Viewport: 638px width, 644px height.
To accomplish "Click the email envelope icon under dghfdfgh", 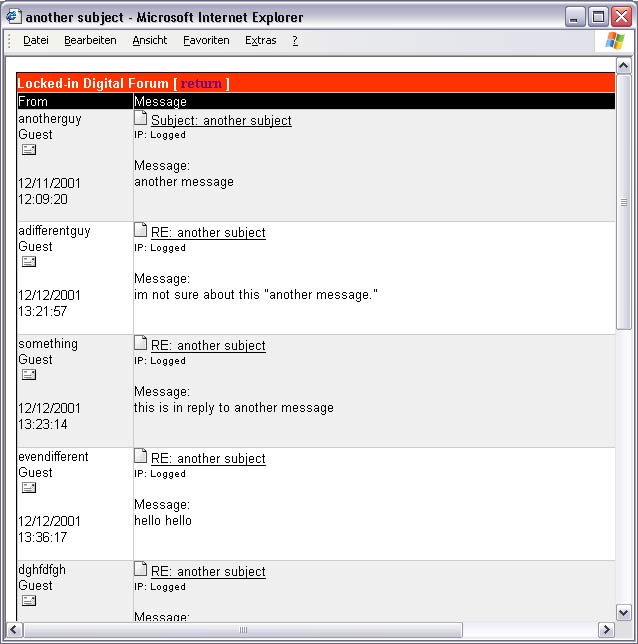I will click(x=29, y=600).
